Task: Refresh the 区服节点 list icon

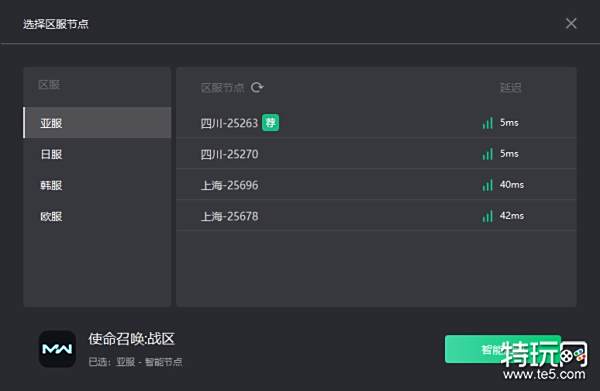Action: coord(257,88)
